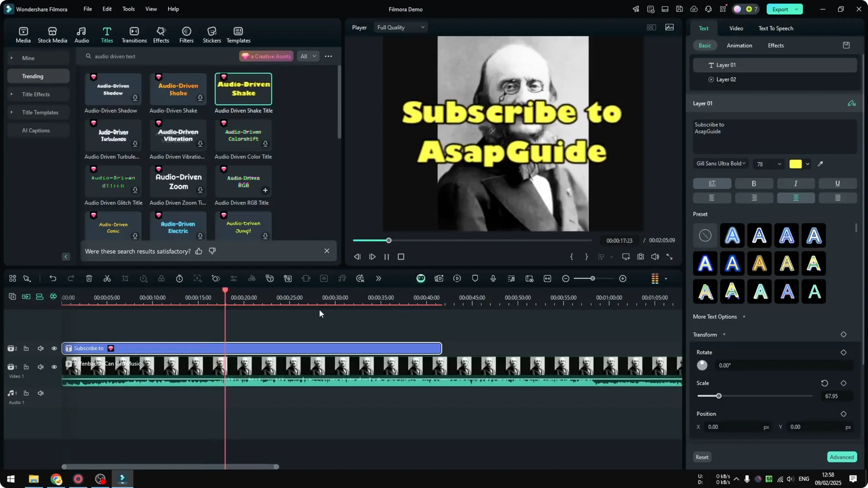The image size is (868, 488).
Task: Reset the text transform settings
Action: coord(702,457)
